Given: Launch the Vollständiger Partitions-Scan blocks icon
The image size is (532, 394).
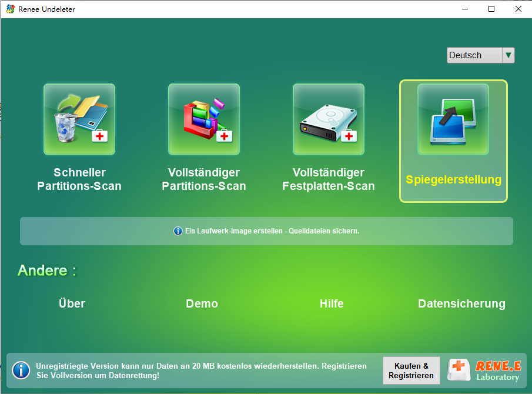Looking at the screenshot, I should click(204, 119).
